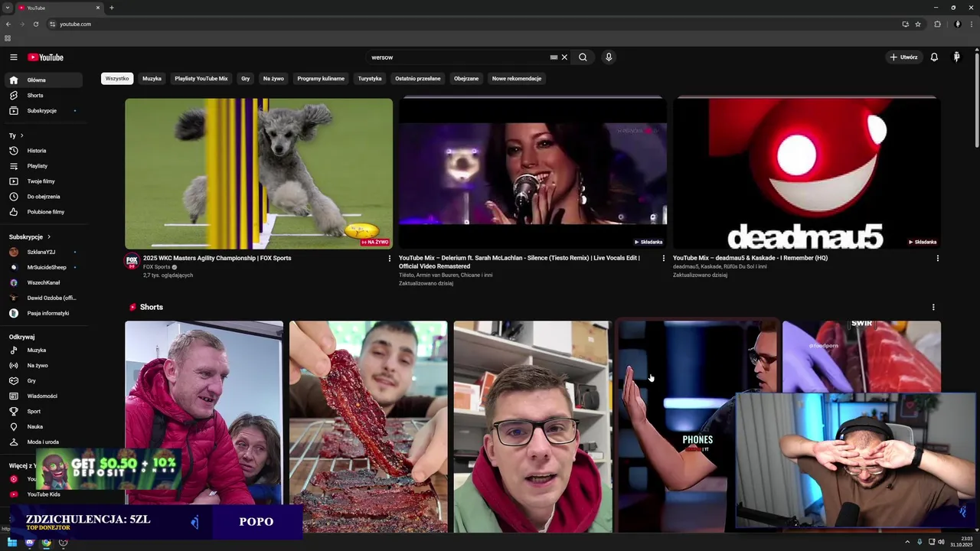Expand the Subskrypcje section chevron

tap(49, 236)
